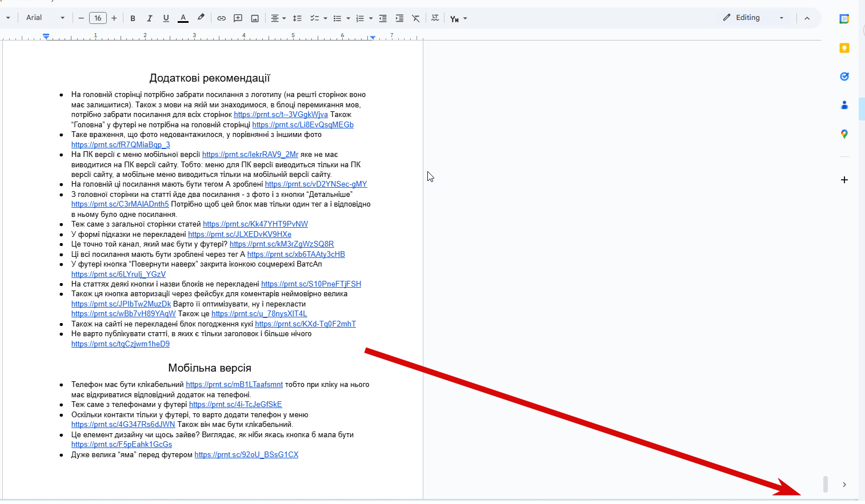Open the text color picker
This screenshot has width=865, height=504.
(x=183, y=18)
